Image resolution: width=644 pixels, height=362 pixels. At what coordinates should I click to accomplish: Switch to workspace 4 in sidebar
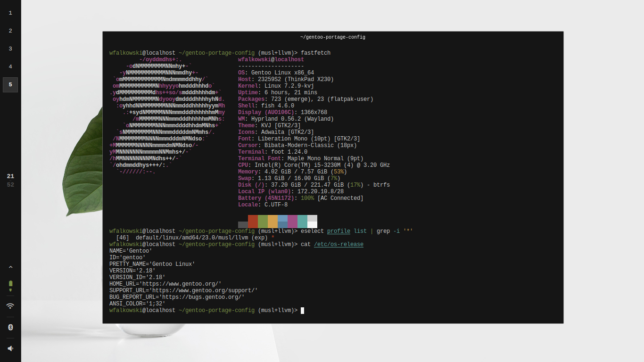tap(10, 66)
